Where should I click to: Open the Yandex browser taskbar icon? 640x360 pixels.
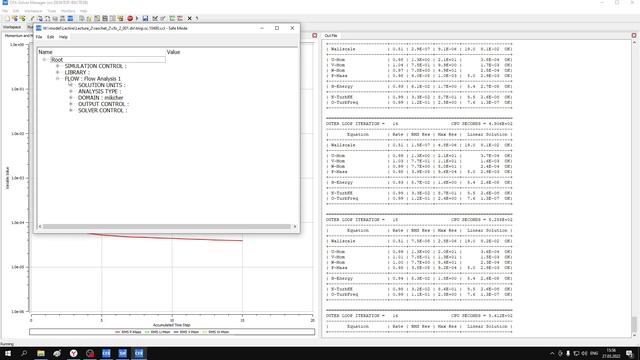[x=73, y=353]
